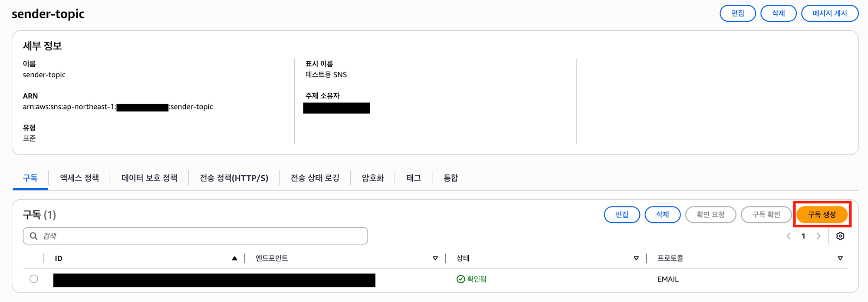This screenshot has height=302, width=868.
Task: Switch to the 전송 정책(HTTP/S) tab
Action: pos(234,178)
